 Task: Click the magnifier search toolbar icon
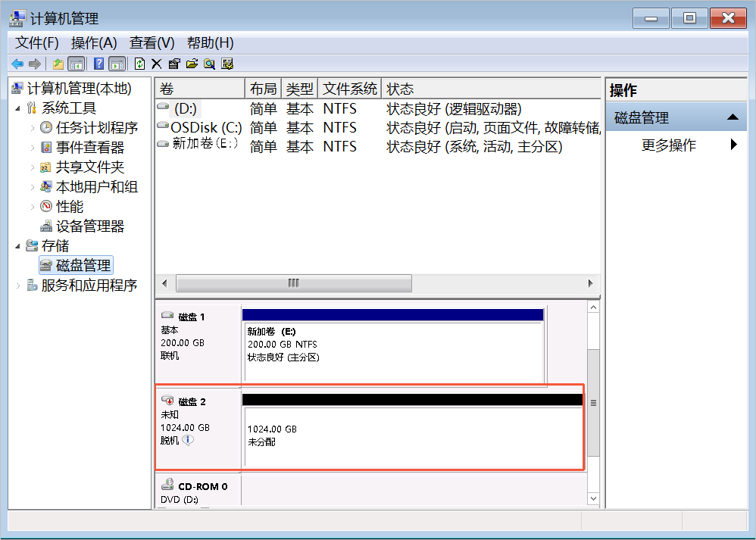click(209, 64)
